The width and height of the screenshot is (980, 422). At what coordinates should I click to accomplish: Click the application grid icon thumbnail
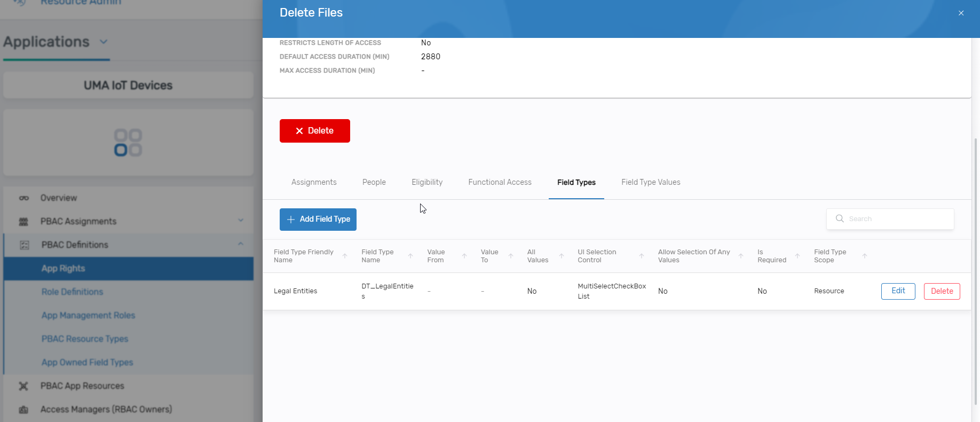[128, 143]
